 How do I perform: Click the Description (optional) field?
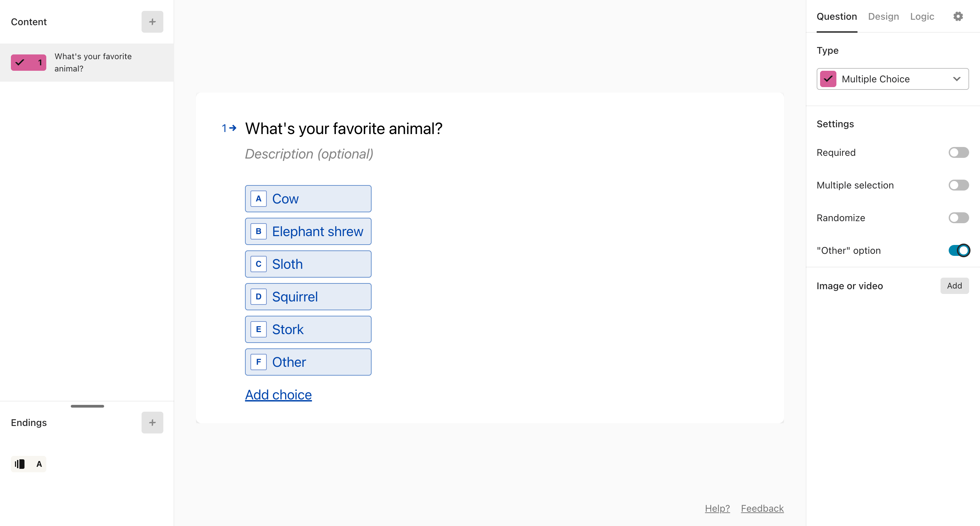tap(309, 154)
